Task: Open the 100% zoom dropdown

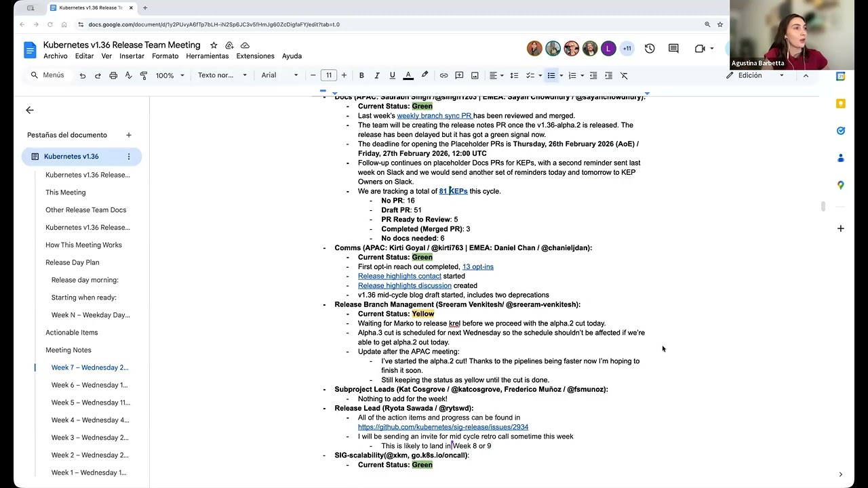Action: 170,75
